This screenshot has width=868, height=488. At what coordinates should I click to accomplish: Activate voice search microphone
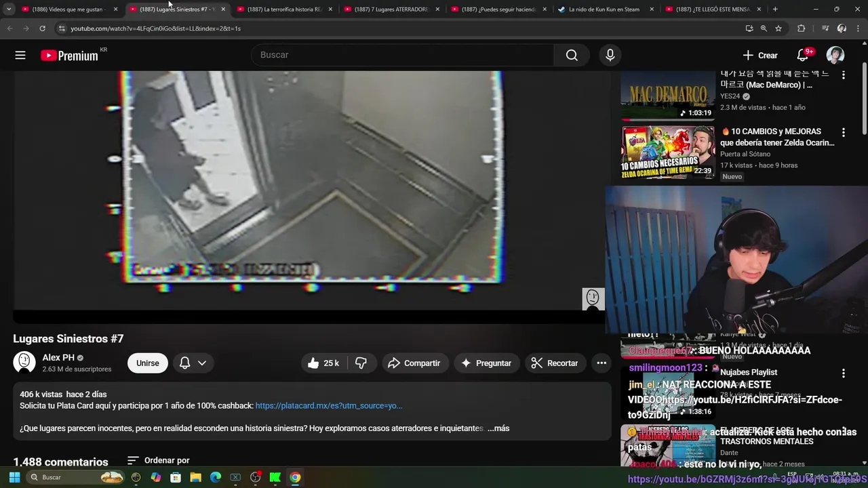pos(610,55)
